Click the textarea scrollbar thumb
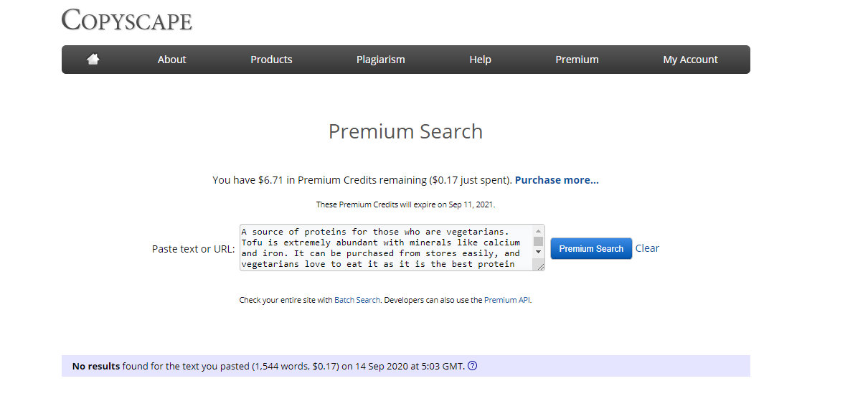This screenshot has height=419, width=868. pos(539,241)
